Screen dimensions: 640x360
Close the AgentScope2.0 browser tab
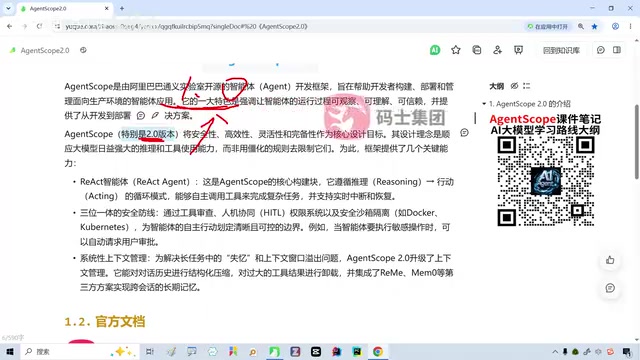(107, 8)
